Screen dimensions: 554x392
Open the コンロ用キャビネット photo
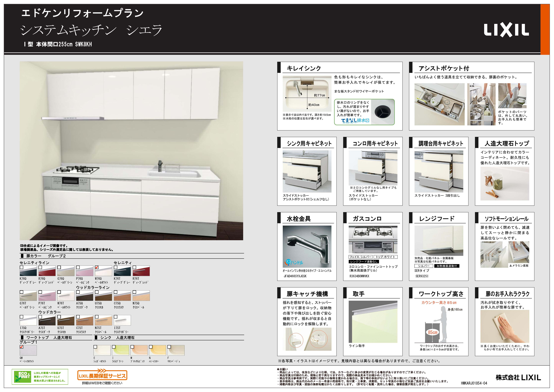tap(373, 168)
